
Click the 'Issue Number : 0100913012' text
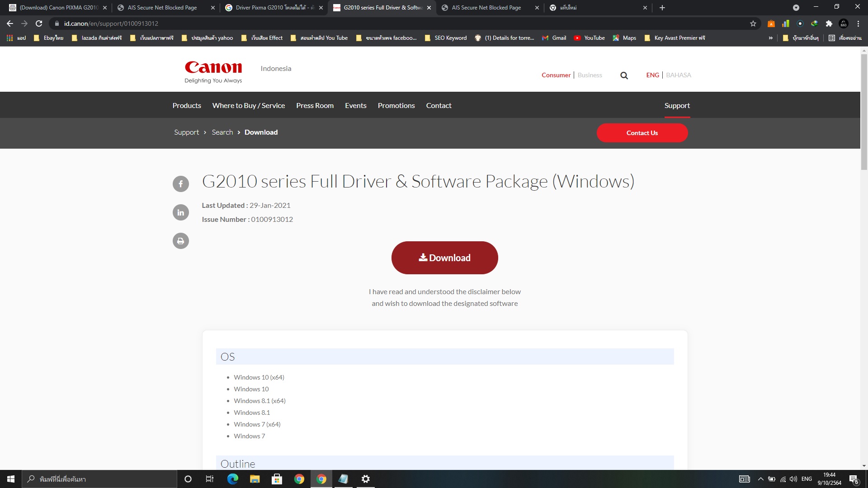(247, 220)
